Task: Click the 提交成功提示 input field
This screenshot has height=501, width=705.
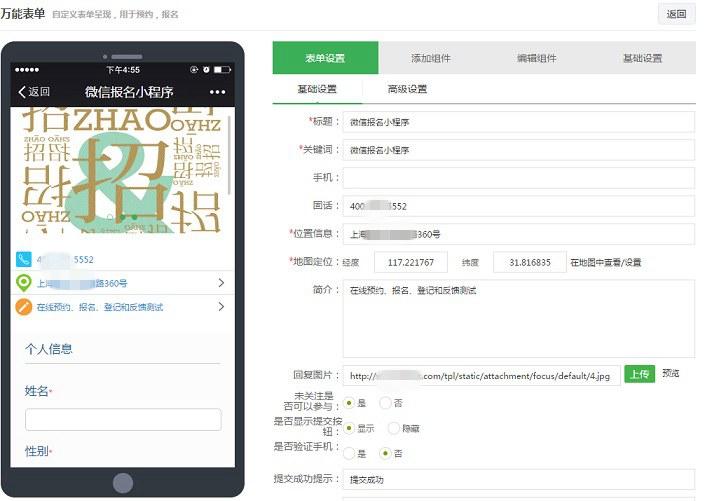Action: [519, 479]
